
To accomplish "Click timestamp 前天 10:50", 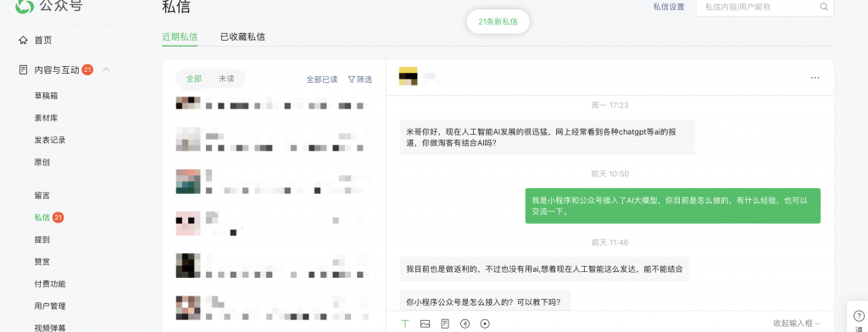I will click(609, 173).
